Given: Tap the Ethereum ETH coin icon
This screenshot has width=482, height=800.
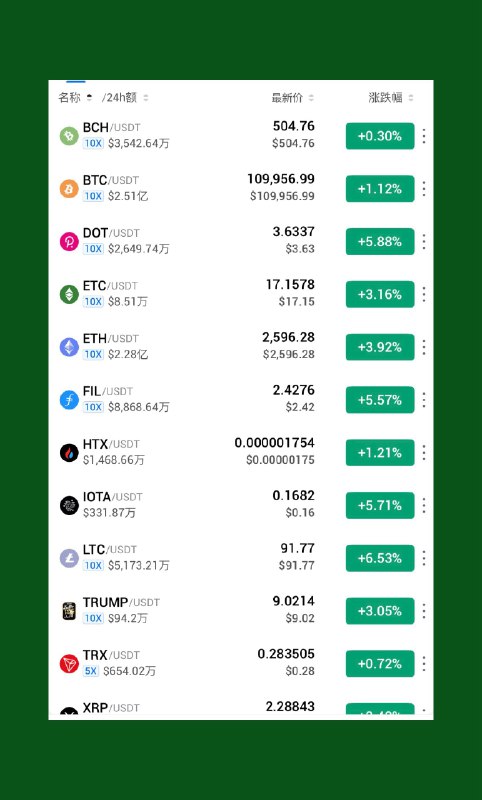Looking at the screenshot, I should pos(69,347).
